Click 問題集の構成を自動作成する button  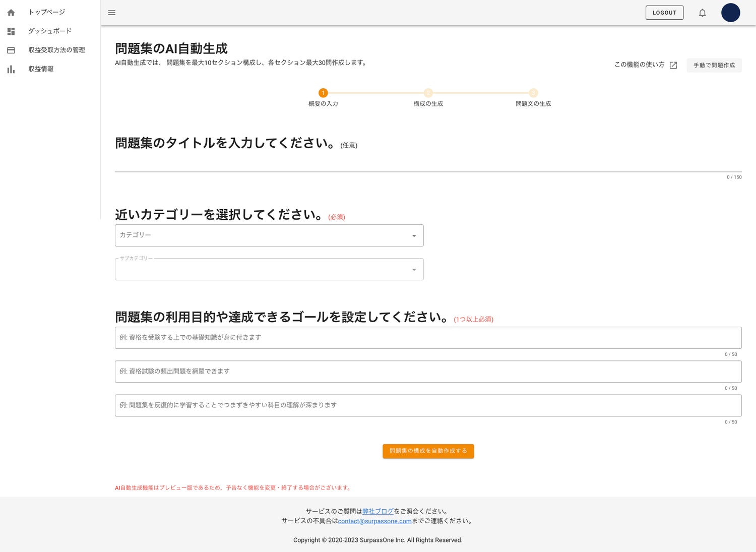428,451
